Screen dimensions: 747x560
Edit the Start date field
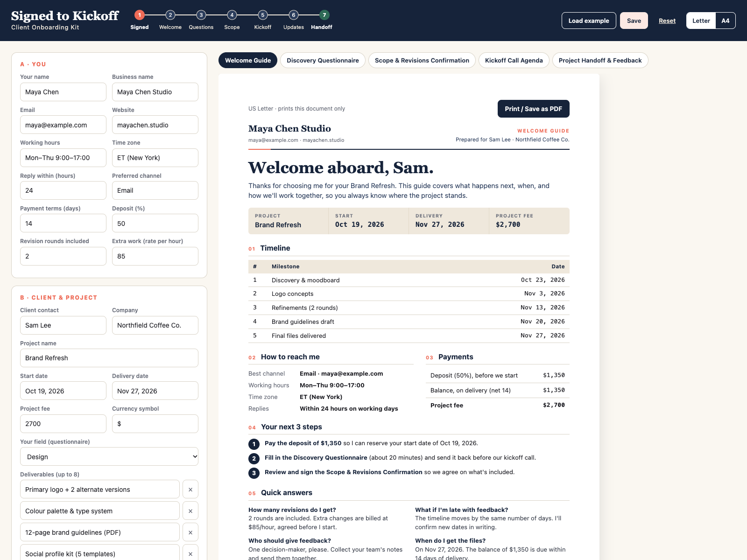click(63, 391)
